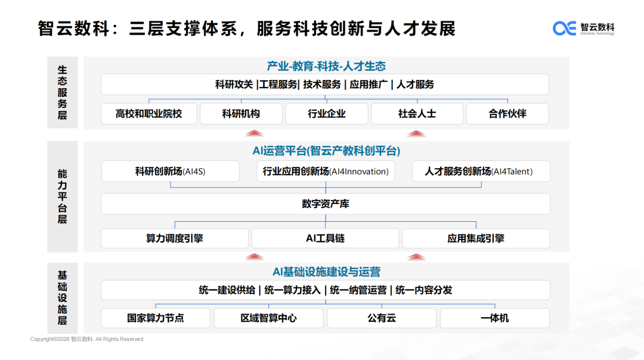Click the 智云数科 logo icon
The height and width of the screenshot is (360, 644).
564,28
